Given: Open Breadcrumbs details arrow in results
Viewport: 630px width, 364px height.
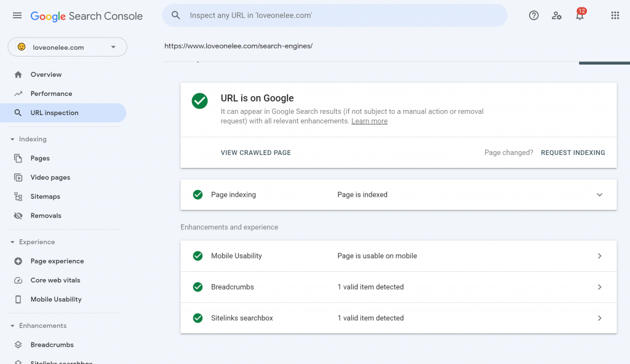Looking at the screenshot, I should pos(599,287).
